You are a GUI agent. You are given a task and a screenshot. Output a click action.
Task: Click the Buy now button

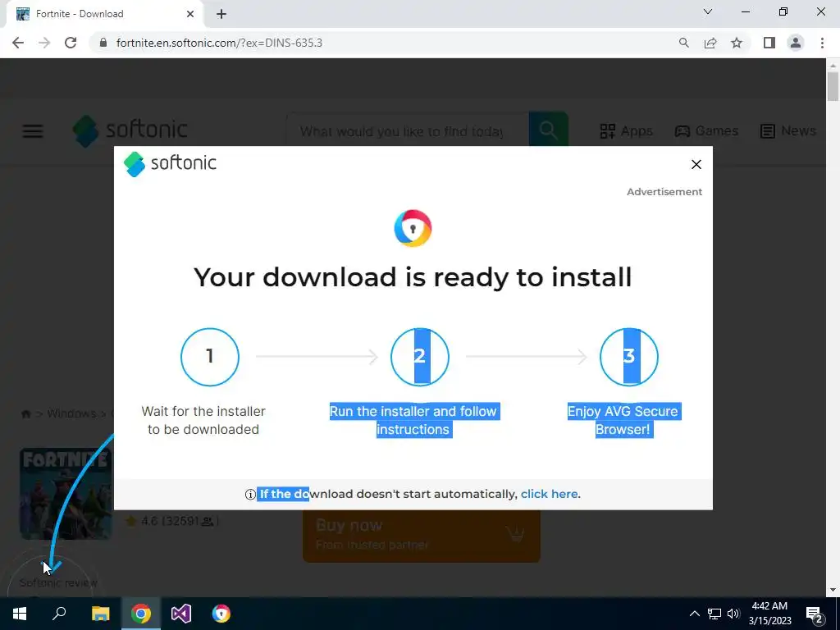click(421, 535)
